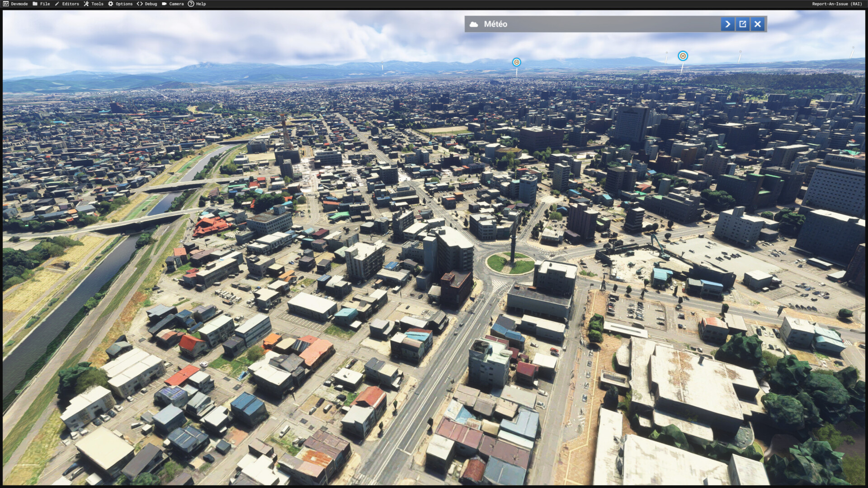Click the Report-An-Issue (RAI) link
This screenshot has height=488, width=868.
837,4
